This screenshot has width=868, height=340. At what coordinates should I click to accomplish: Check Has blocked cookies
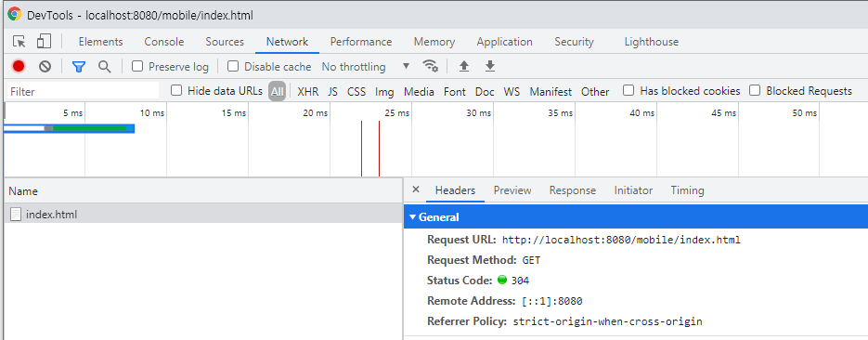[628, 90]
